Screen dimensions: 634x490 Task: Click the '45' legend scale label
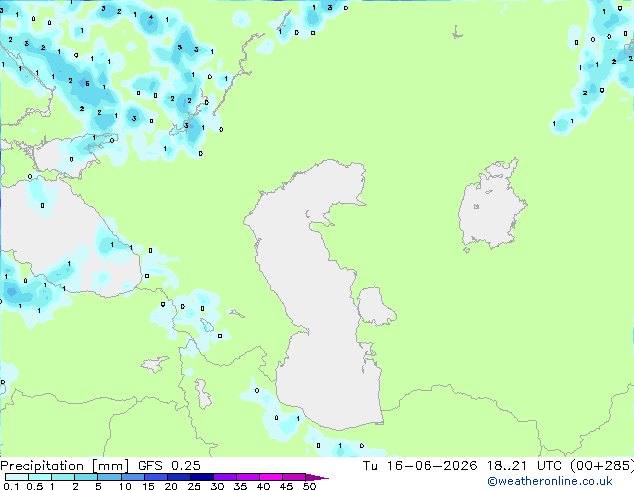[286, 486]
